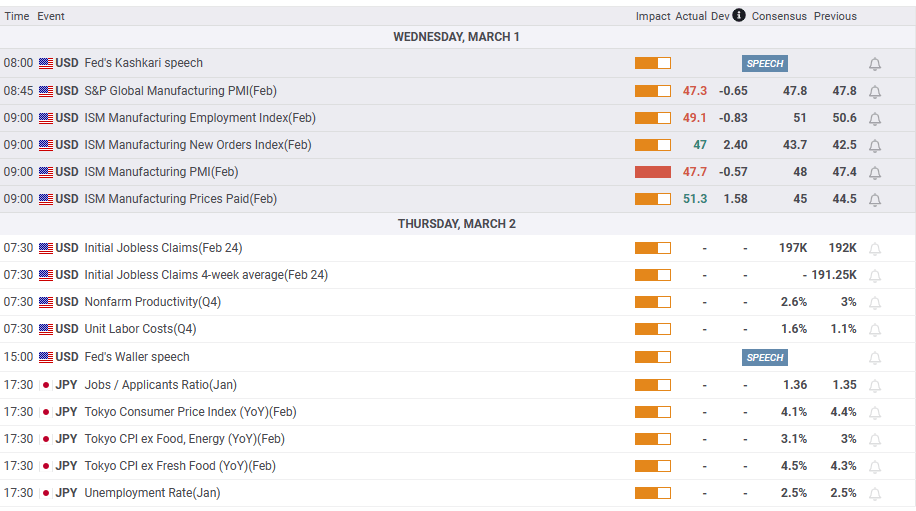Click the Impact column header
Screen dimensions: 916x511
point(652,16)
